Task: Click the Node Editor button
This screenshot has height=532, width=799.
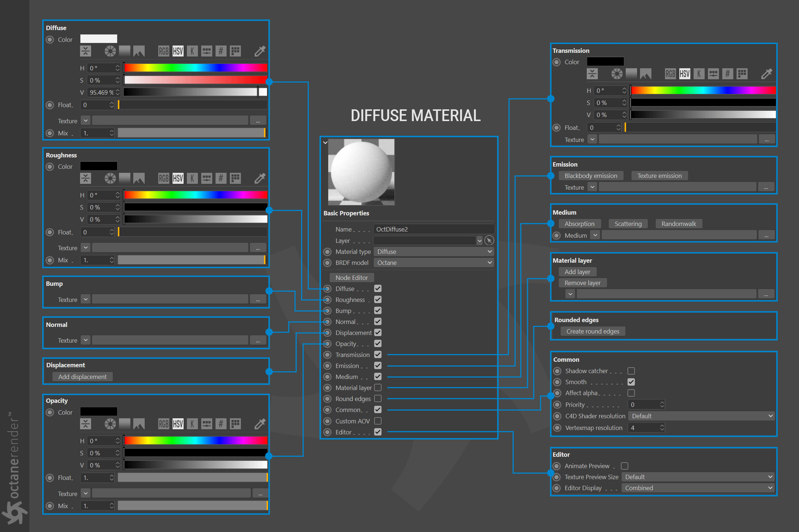Action: pyautogui.click(x=351, y=278)
